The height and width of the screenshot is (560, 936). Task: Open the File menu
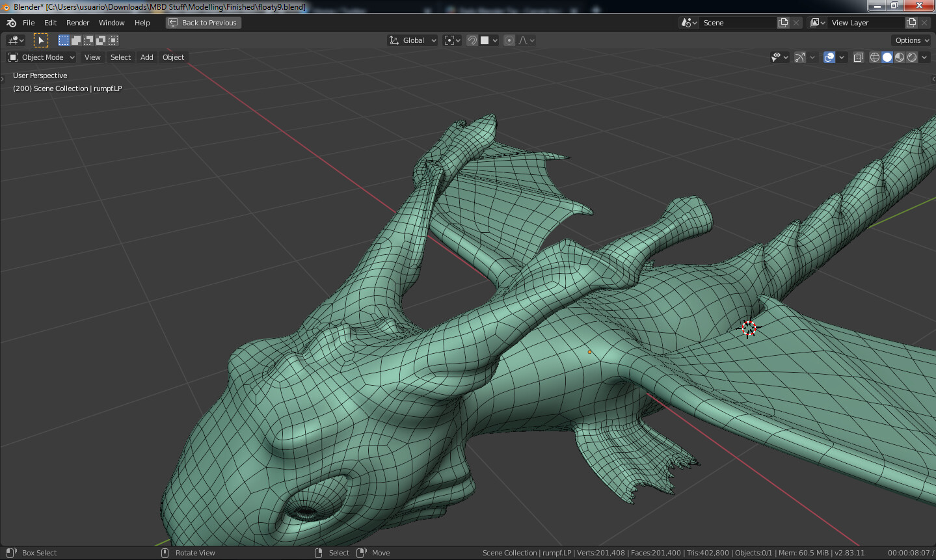[x=29, y=23]
